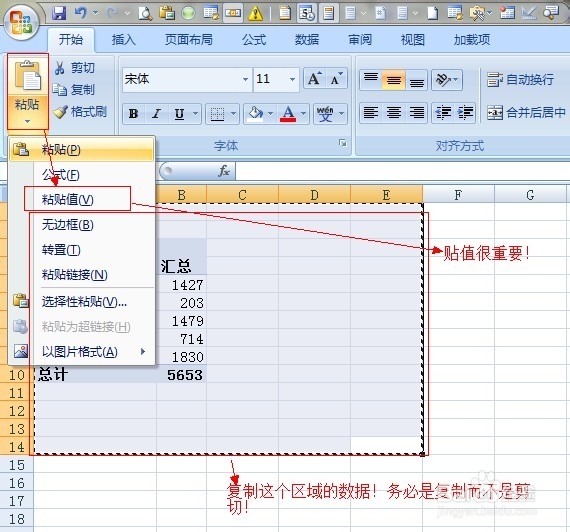Open the wén phonetic guide button
Image resolution: width=570 pixels, height=532 pixels.
pos(325,114)
